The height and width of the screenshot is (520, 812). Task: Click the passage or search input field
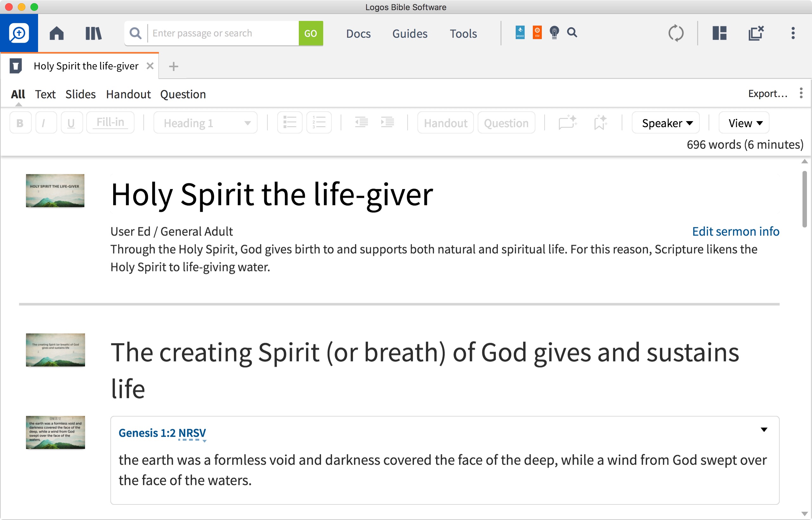click(223, 33)
